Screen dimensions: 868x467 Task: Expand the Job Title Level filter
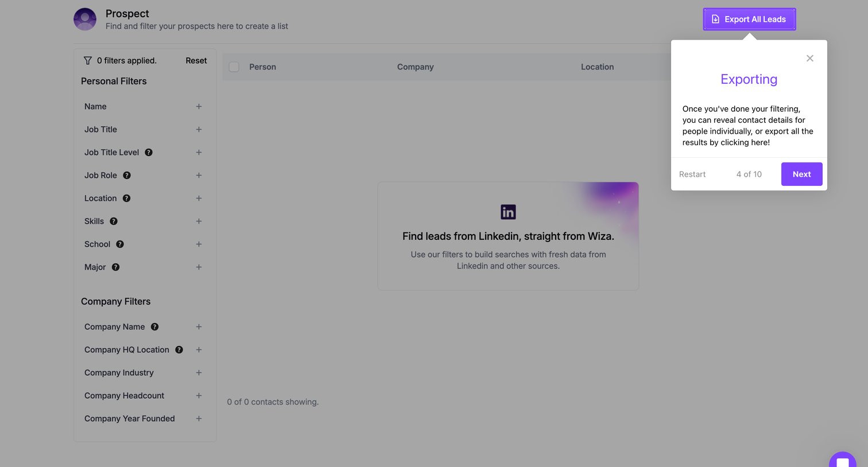point(199,153)
